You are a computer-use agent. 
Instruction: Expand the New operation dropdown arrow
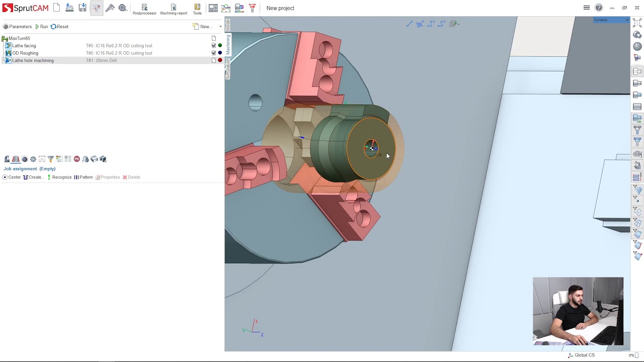(220, 27)
